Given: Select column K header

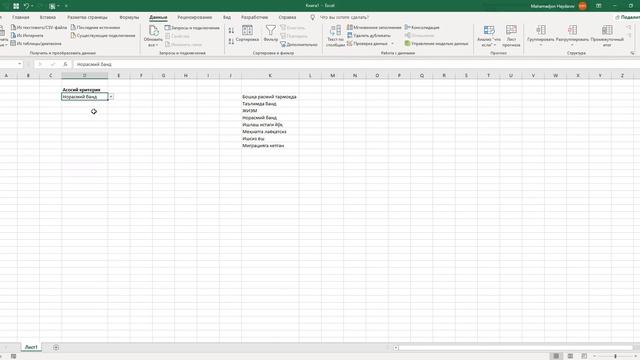Looking at the screenshot, I should tap(270, 76).
